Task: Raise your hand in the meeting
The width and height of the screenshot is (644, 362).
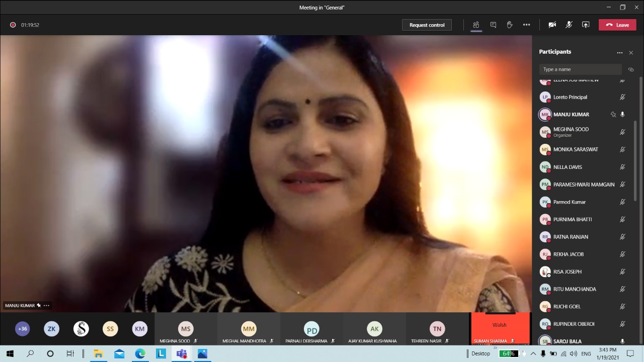Action: 510,25
